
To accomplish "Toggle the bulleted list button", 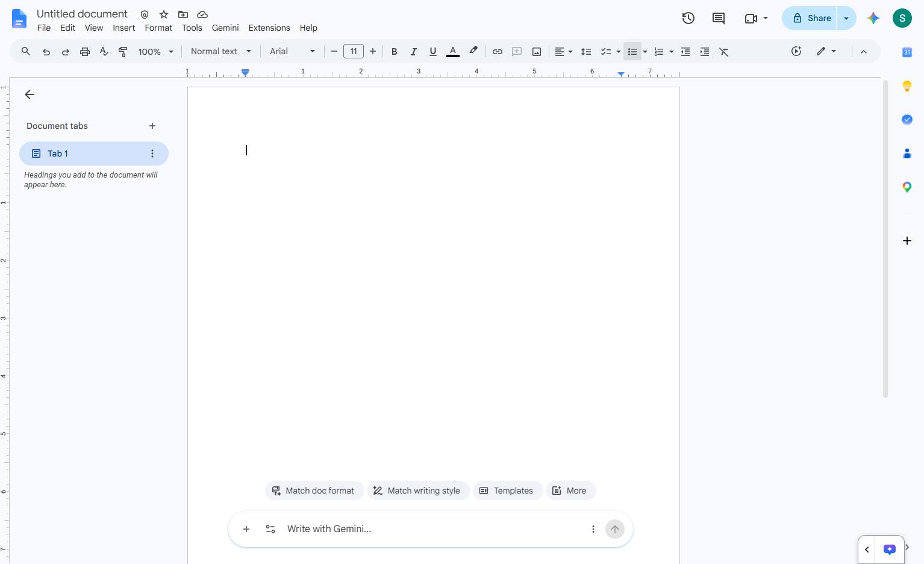I will 632,52.
